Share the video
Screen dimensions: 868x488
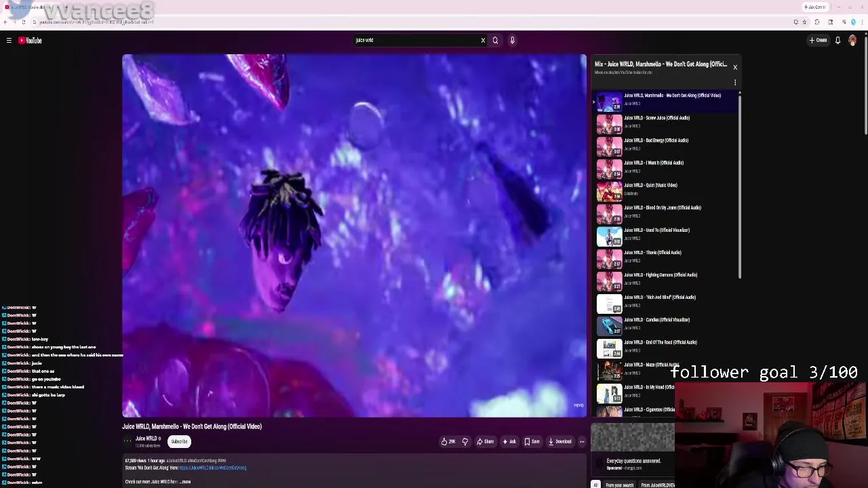tap(485, 442)
